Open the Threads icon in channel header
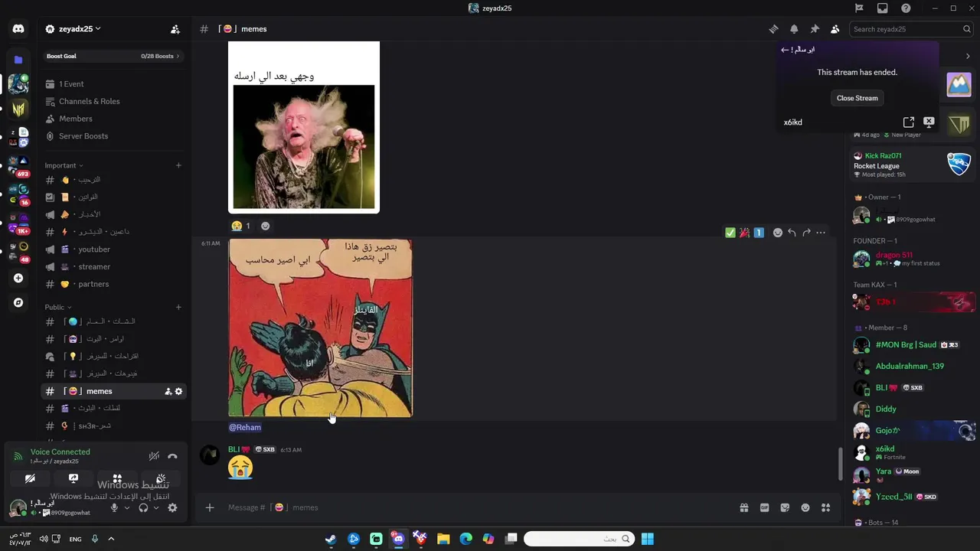Viewport: 980px width, 551px height. coord(773,29)
